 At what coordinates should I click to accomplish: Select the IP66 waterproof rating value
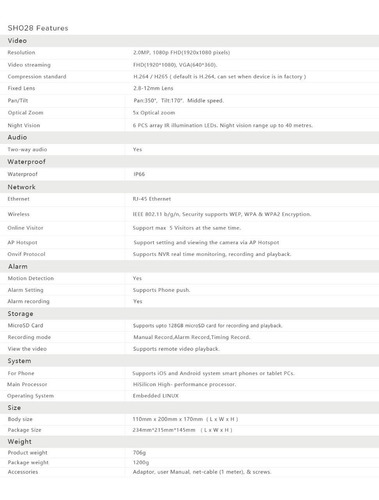pos(139,174)
